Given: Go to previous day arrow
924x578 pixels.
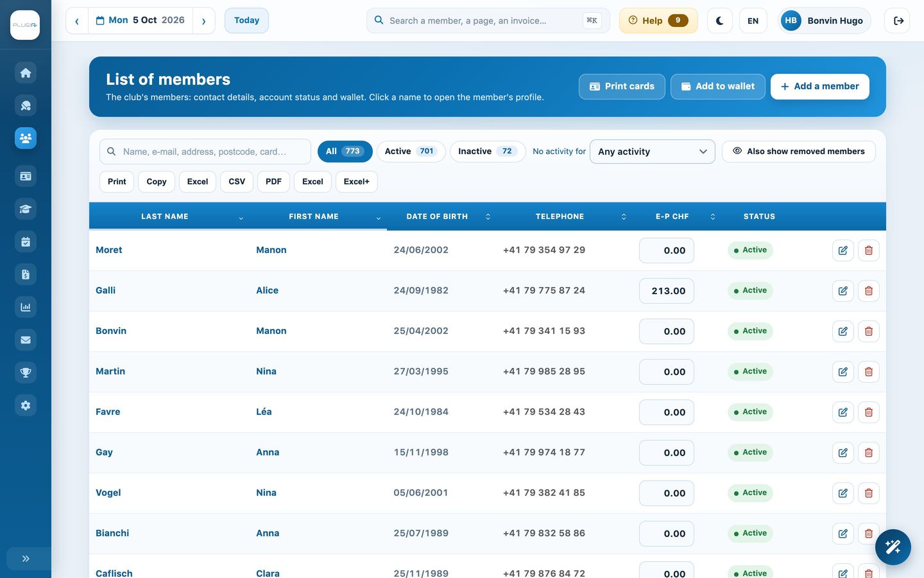Looking at the screenshot, I should [77, 21].
